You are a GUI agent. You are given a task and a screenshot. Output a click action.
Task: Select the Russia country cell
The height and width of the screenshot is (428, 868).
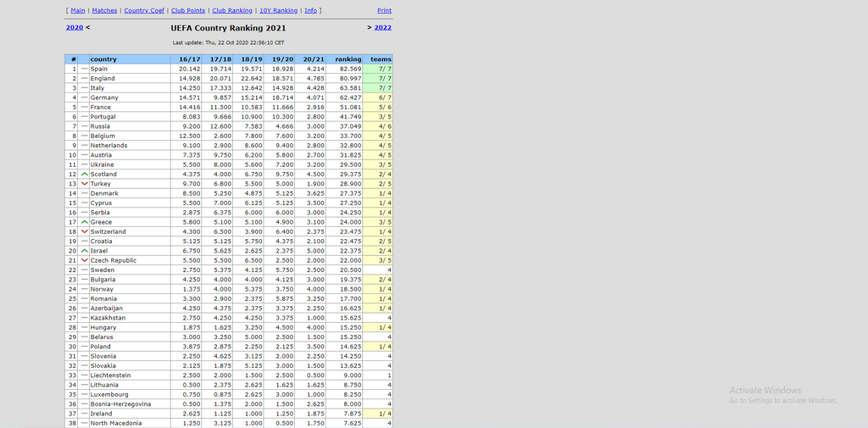(x=130, y=126)
